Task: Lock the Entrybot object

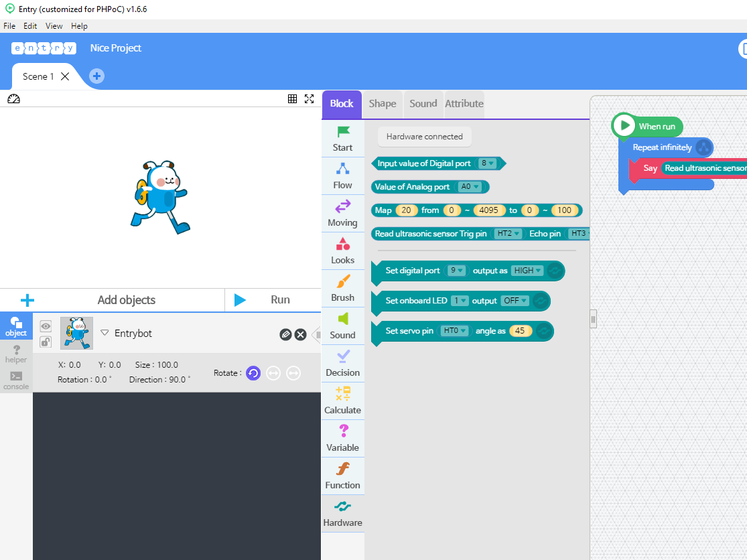Action: pyautogui.click(x=45, y=342)
